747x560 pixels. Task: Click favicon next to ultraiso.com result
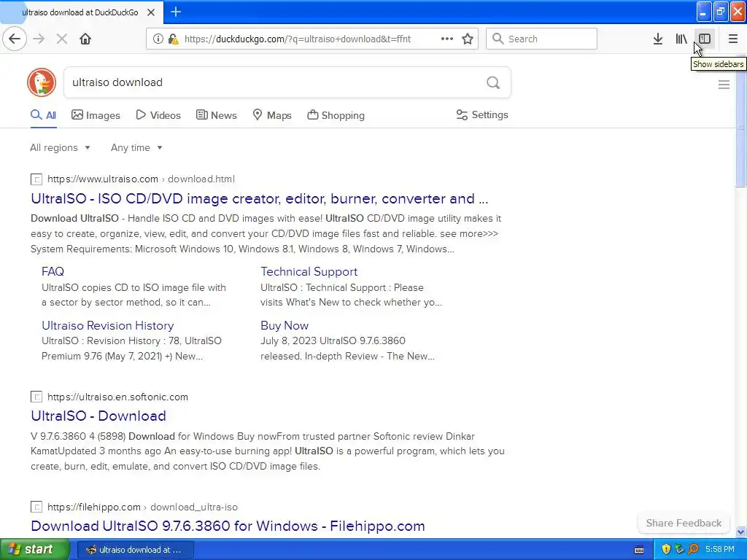tap(36, 179)
